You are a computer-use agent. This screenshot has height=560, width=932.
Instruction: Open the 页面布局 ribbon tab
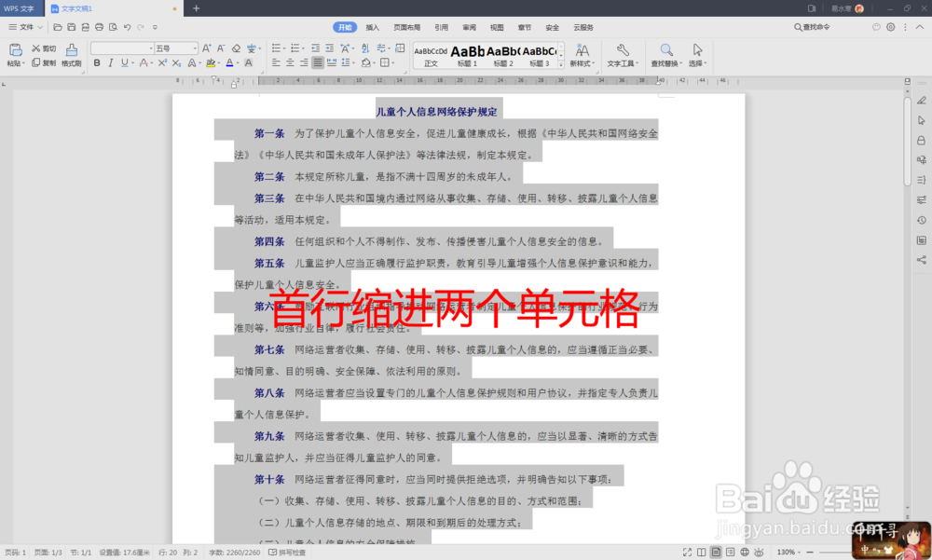(x=407, y=27)
